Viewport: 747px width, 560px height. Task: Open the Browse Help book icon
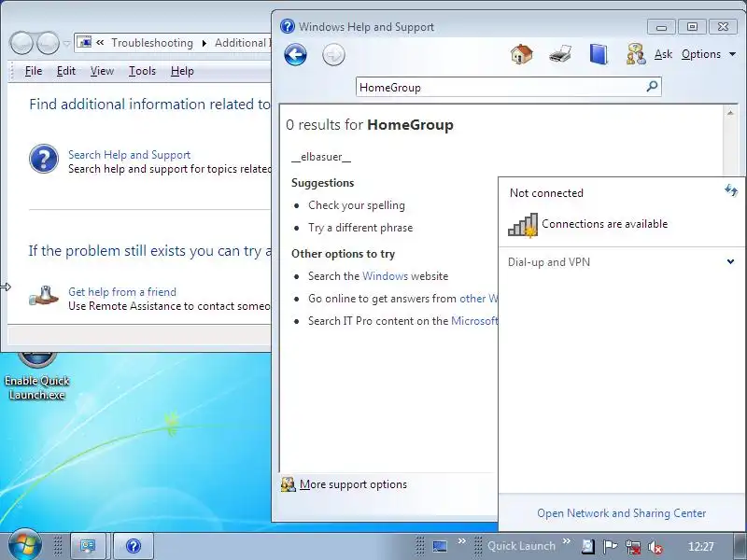coord(599,54)
